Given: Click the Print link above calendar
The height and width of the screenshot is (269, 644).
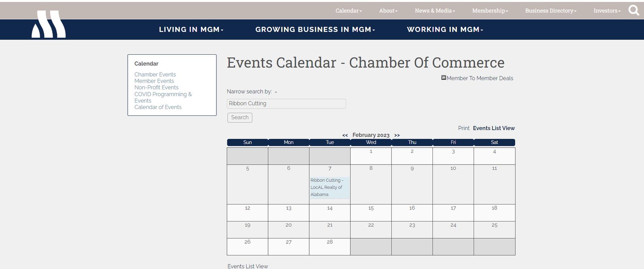Looking at the screenshot, I should [463, 128].
